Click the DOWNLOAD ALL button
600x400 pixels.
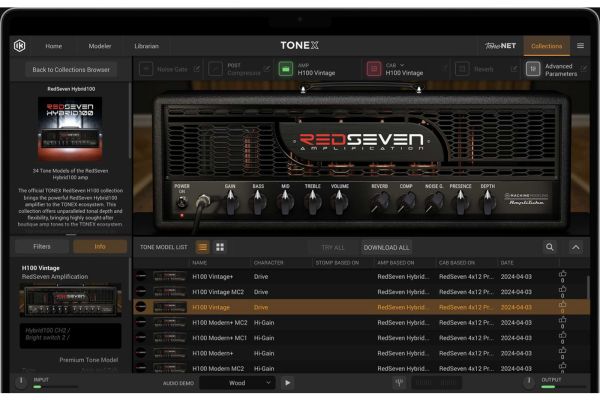(386, 248)
